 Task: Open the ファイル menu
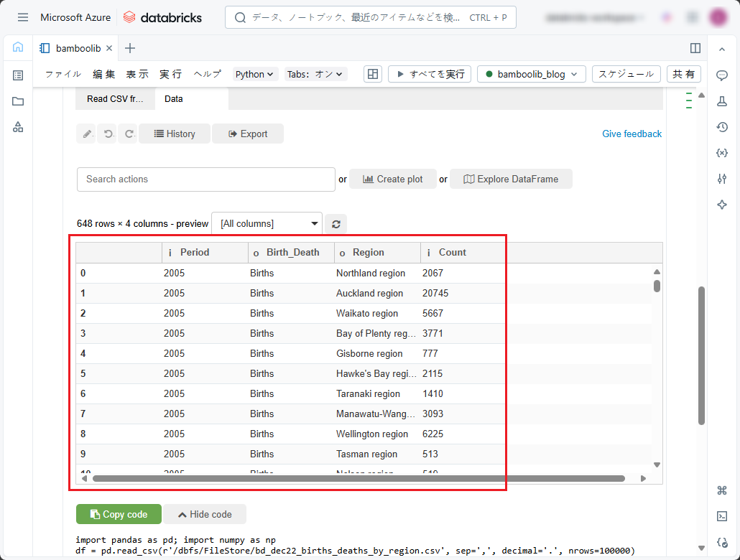[63, 74]
